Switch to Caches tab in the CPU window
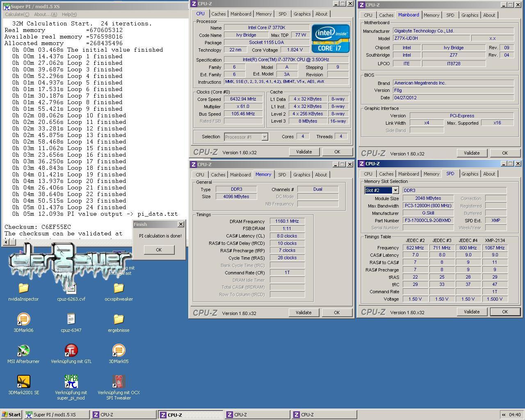Viewport: 525px width, 420px height. click(218, 14)
